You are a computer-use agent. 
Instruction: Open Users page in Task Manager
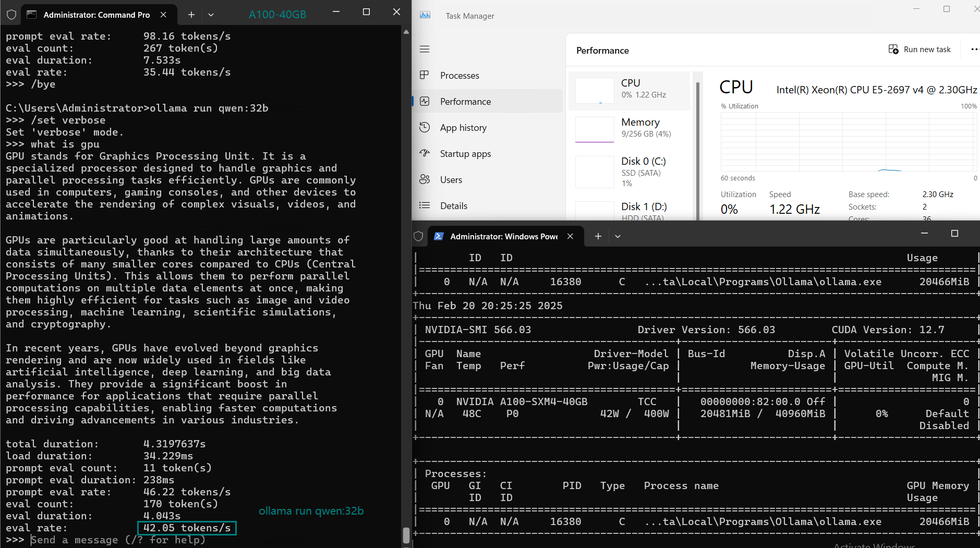click(488, 179)
